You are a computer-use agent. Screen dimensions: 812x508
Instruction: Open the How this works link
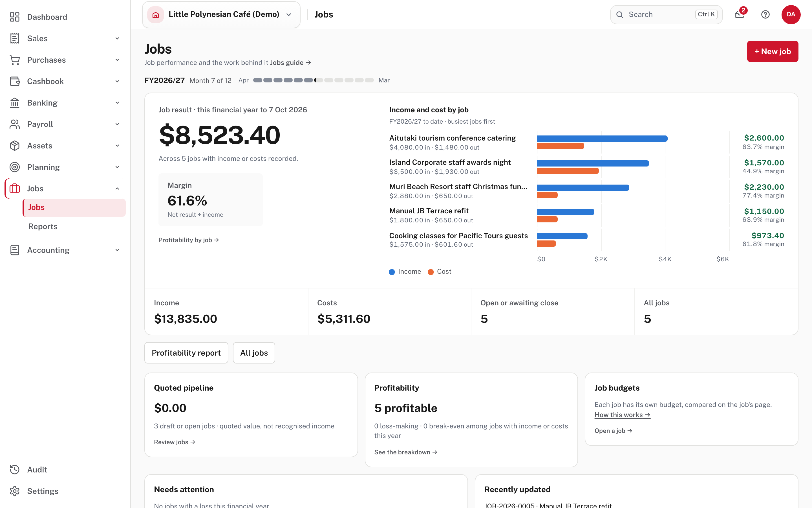pyautogui.click(x=623, y=415)
